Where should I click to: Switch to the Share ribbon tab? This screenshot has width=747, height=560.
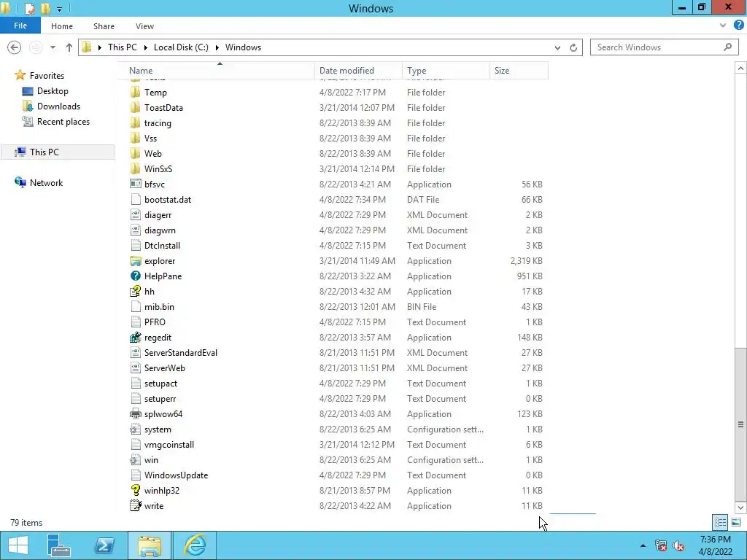coord(104,26)
